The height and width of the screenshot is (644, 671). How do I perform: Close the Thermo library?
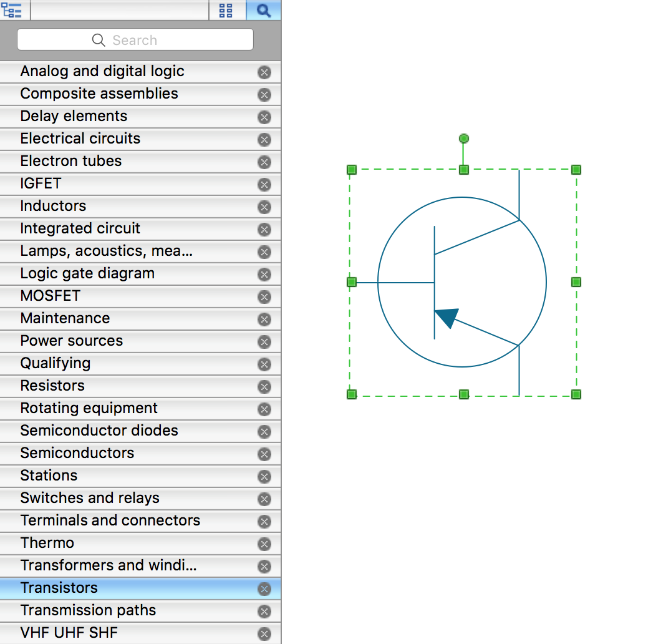coord(264,544)
